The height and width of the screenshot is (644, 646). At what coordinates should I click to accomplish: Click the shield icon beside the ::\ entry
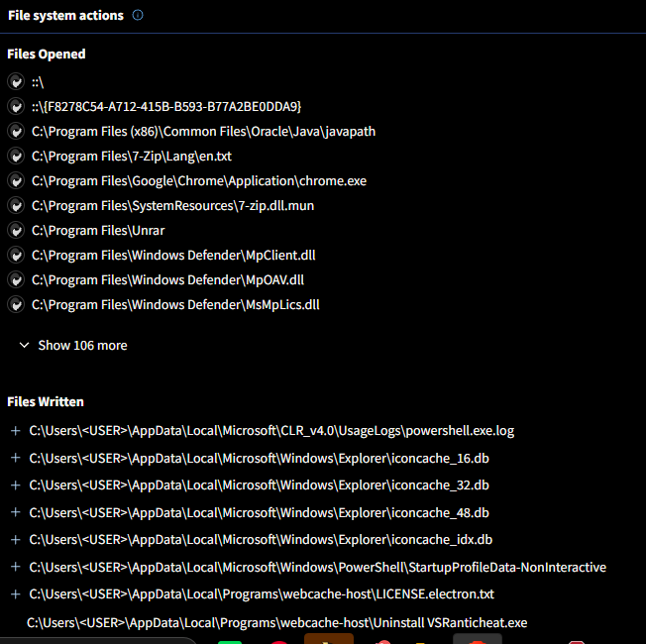pos(16,81)
